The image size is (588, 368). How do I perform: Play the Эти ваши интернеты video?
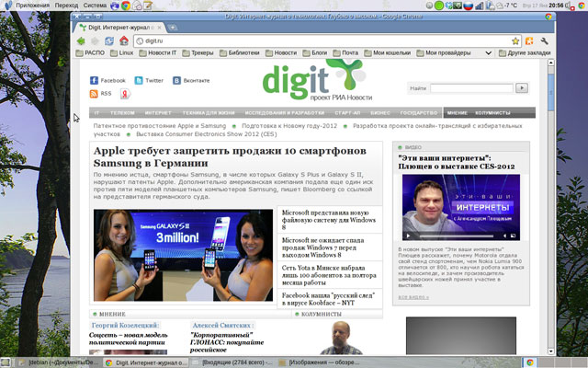tap(408, 236)
